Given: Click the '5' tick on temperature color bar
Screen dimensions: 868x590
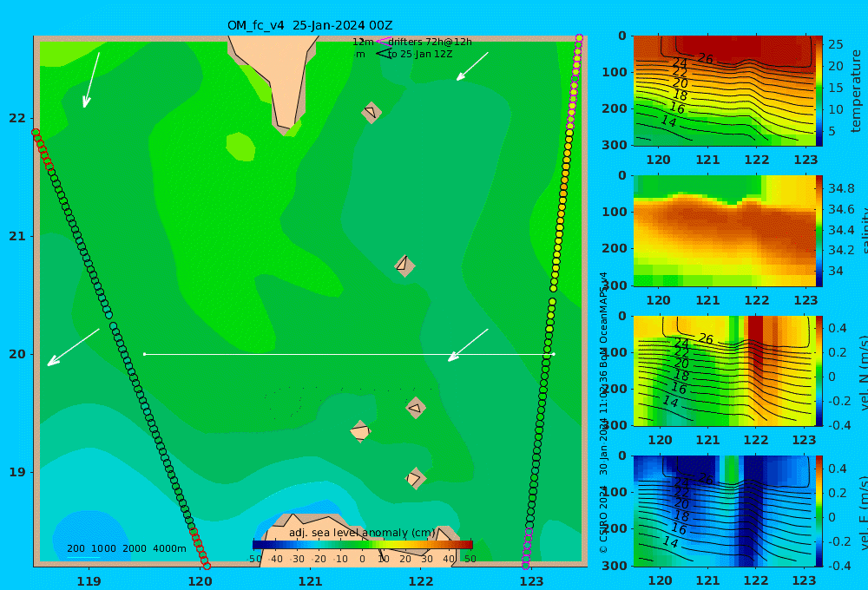Looking at the screenshot, I should [832, 131].
